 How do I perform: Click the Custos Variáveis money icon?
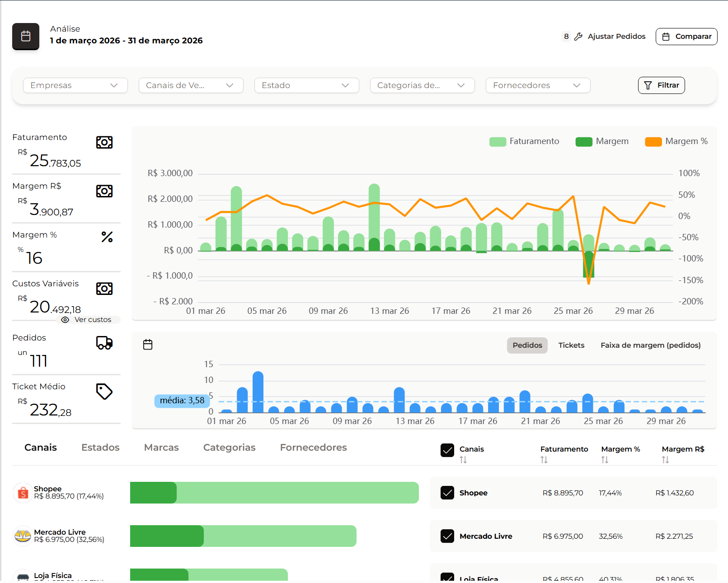tap(104, 289)
